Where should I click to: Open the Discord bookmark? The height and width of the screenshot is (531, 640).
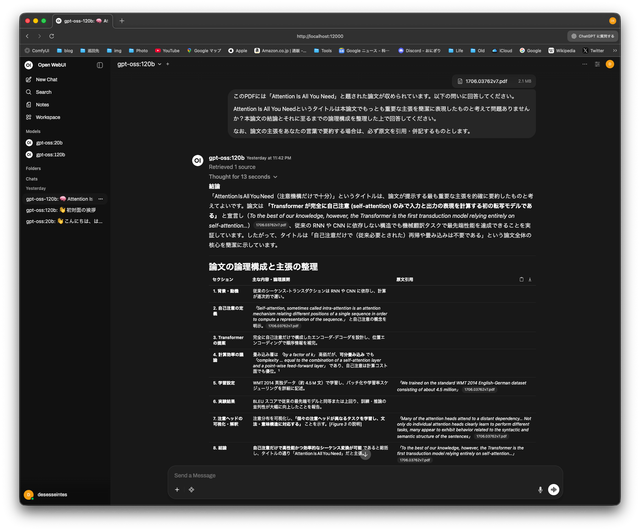click(x=419, y=51)
